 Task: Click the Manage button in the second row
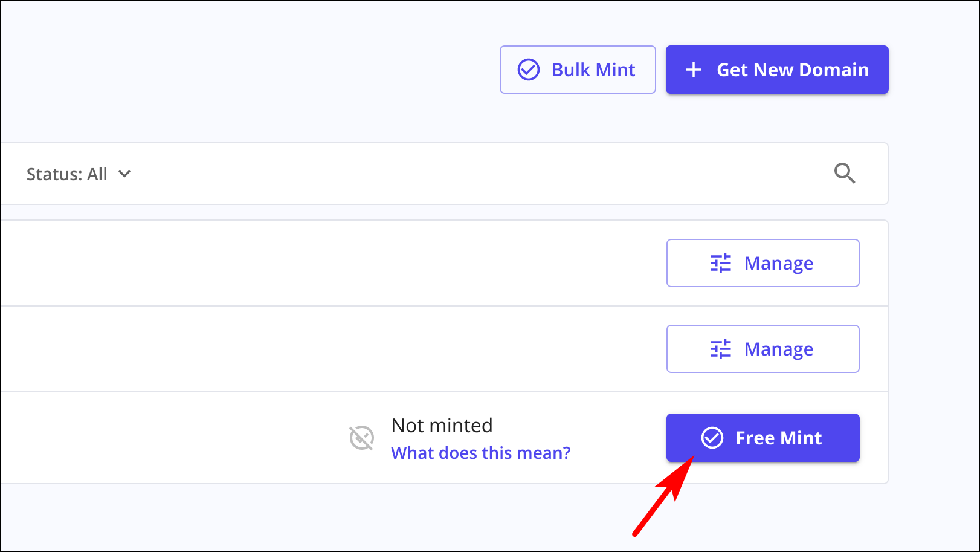click(x=762, y=349)
